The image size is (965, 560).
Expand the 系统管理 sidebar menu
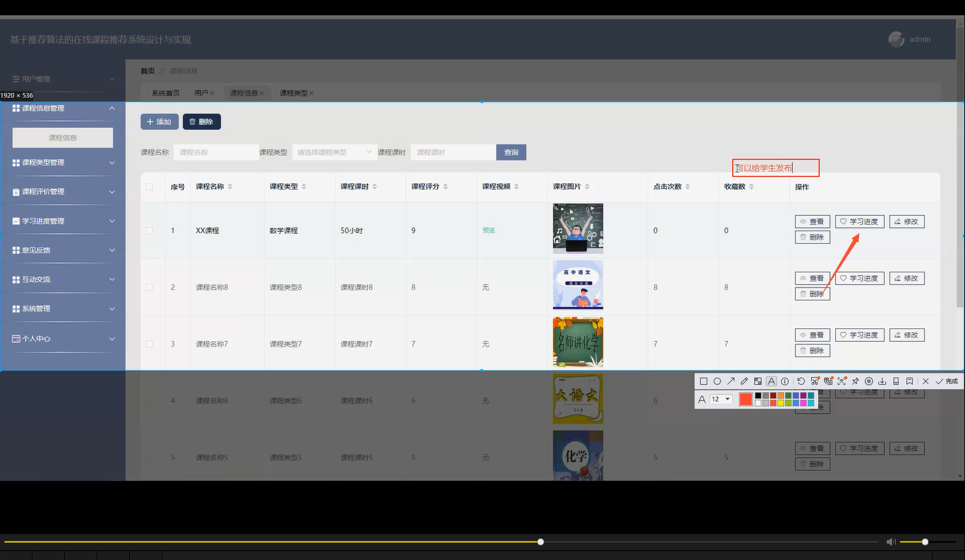tap(63, 309)
